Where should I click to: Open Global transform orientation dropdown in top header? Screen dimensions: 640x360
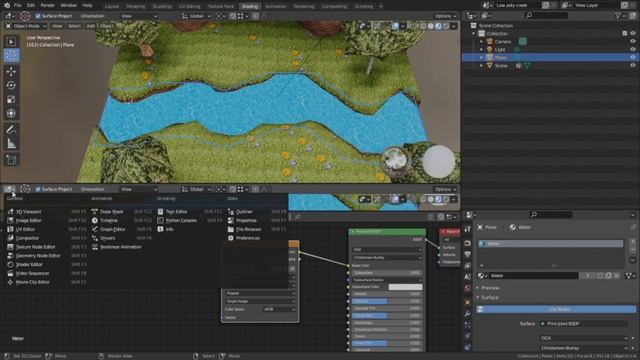[x=196, y=16]
